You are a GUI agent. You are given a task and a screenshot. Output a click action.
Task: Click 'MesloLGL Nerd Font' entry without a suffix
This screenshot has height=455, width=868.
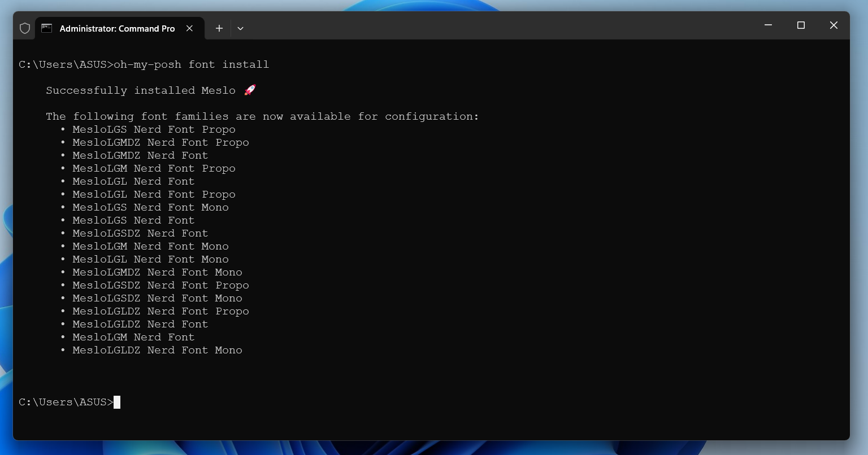click(x=133, y=181)
